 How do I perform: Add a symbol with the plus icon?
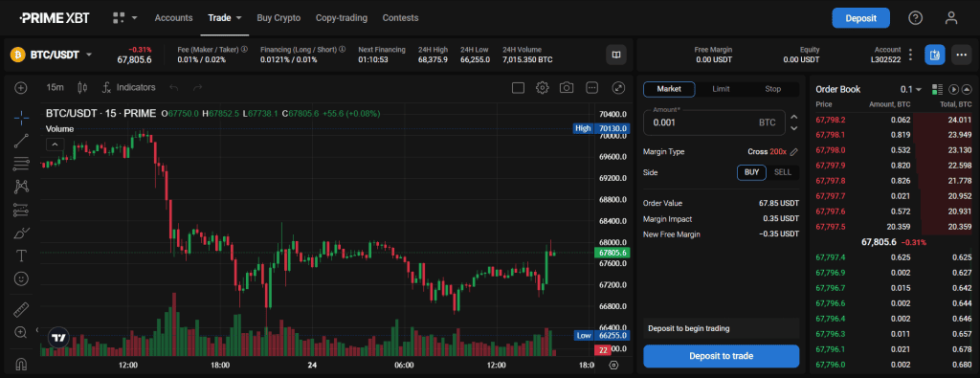21,88
